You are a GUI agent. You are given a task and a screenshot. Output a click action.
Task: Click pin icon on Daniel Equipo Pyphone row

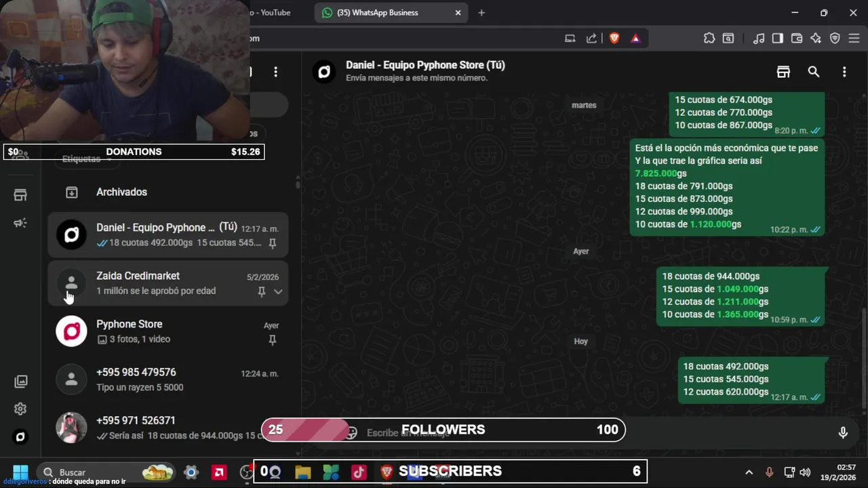[x=273, y=243]
